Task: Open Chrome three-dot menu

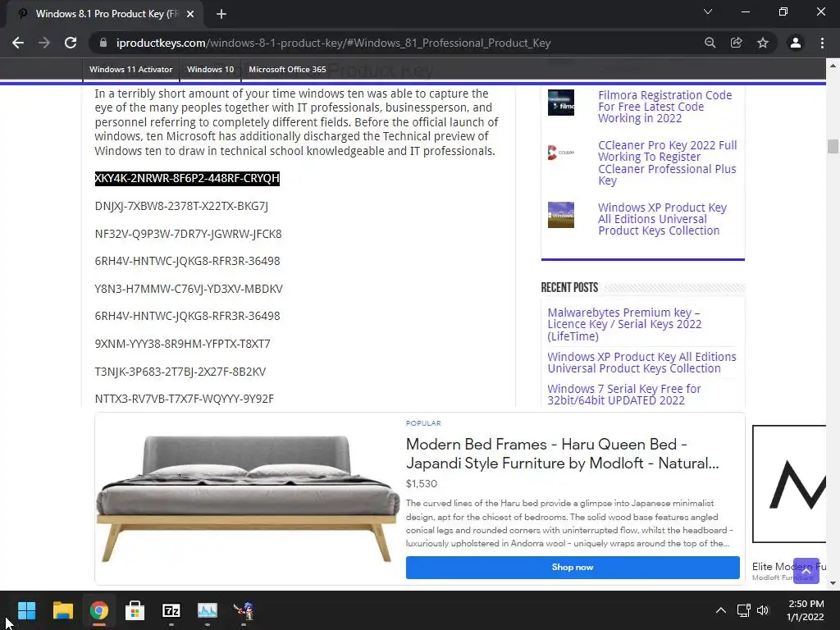Action: (822, 43)
